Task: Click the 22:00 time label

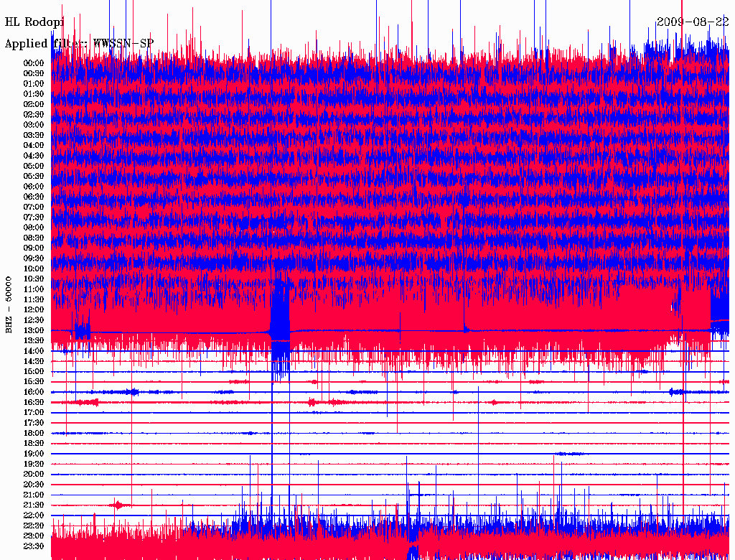Action: [x=33, y=515]
